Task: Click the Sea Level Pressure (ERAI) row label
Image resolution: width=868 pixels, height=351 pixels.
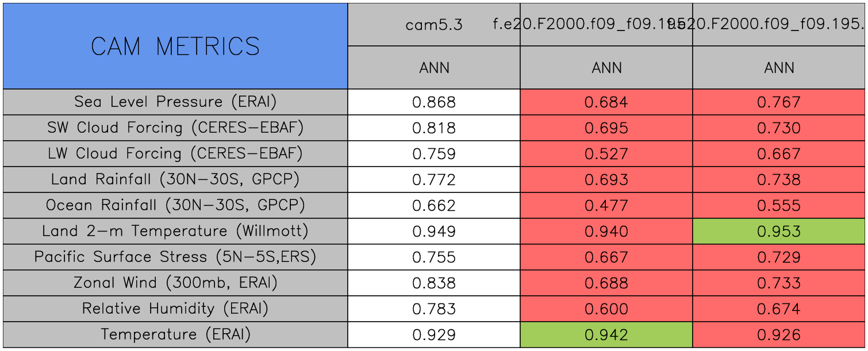Action: (175, 102)
